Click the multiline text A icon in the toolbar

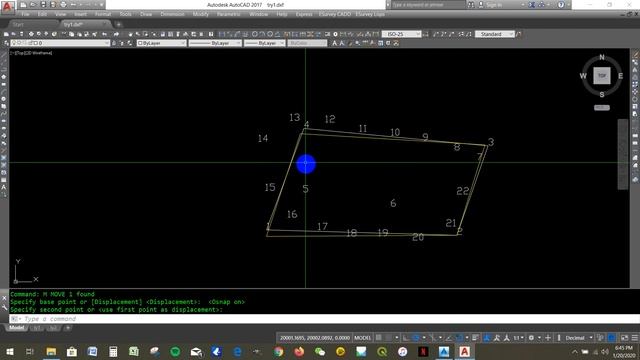334,43
